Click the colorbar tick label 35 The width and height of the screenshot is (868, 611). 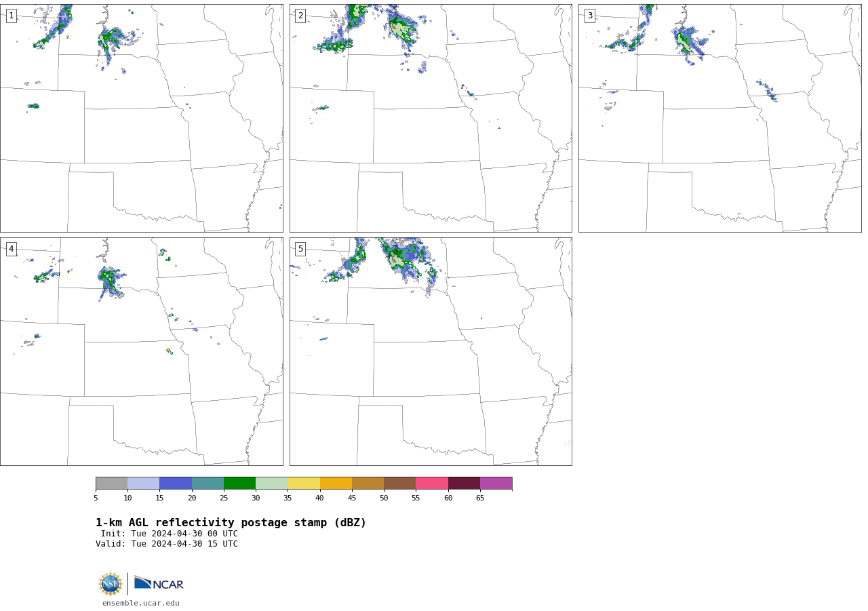click(288, 498)
